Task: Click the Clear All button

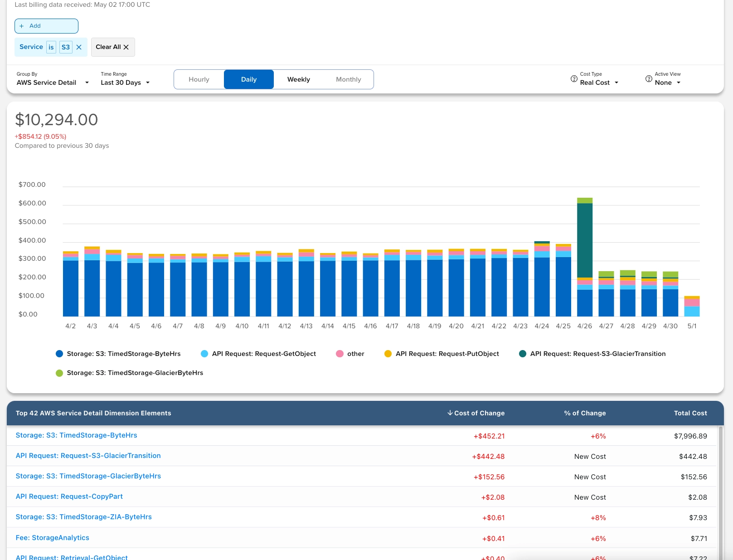Action: pos(113,47)
